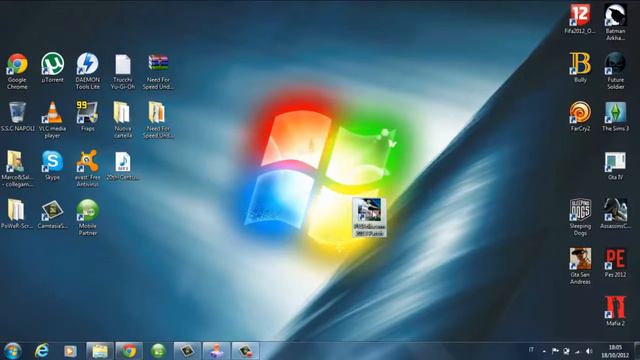Open the clock showing 18:05
640x360 pixels.
click(615, 351)
